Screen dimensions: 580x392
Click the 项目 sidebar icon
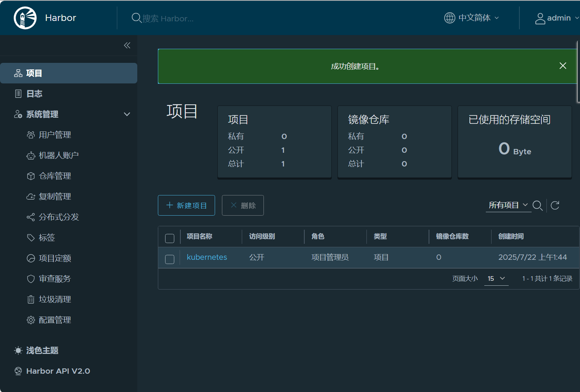coord(18,73)
